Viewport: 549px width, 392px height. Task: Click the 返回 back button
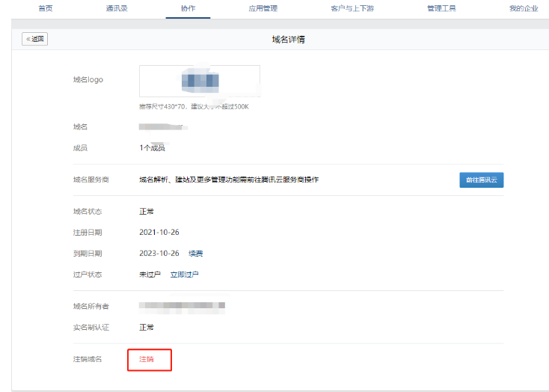34,39
